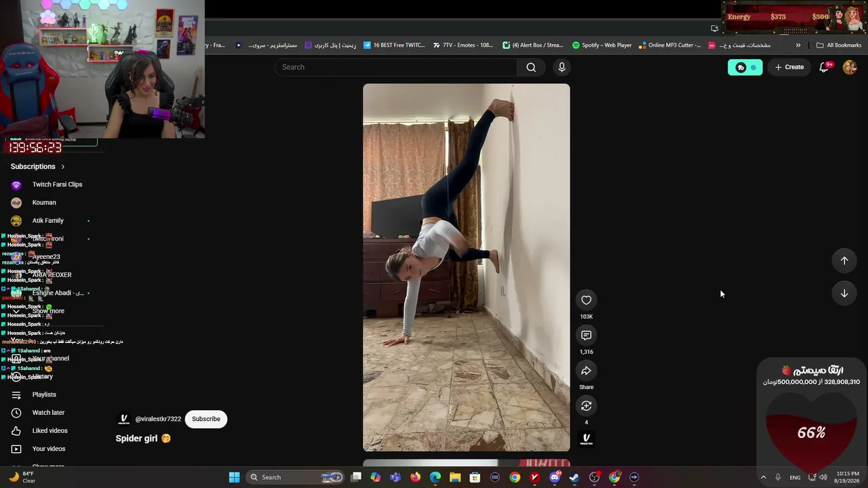Open clock and date flyout

click(848, 477)
